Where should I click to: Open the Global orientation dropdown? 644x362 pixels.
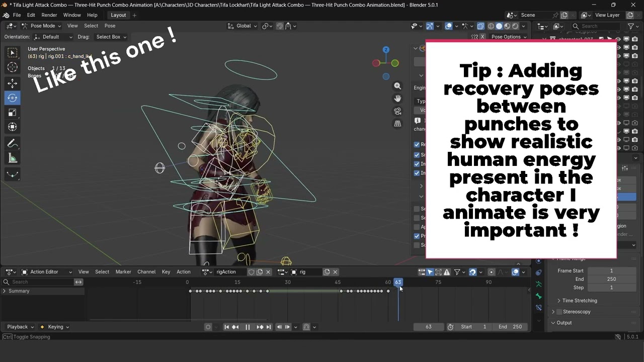click(243, 26)
